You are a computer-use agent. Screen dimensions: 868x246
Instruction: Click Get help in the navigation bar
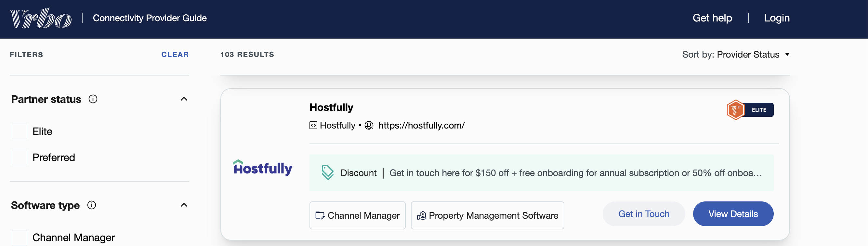(x=712, y=18)
